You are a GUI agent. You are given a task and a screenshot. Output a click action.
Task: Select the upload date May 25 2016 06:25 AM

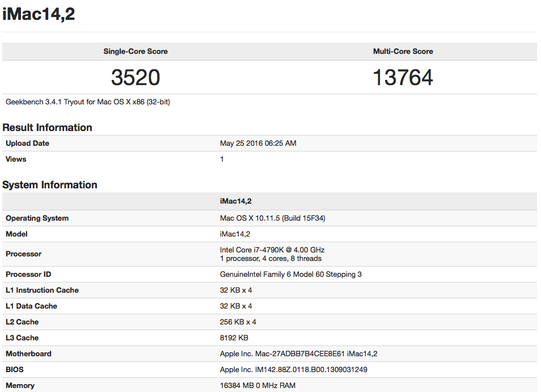tap(258, 143)
